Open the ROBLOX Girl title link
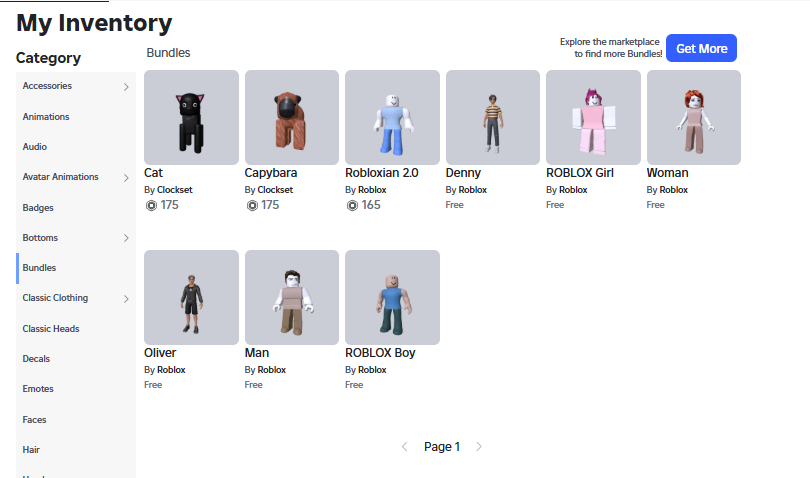Image resolution: width=810 pixels, height=478 pixels. (580, 173)
